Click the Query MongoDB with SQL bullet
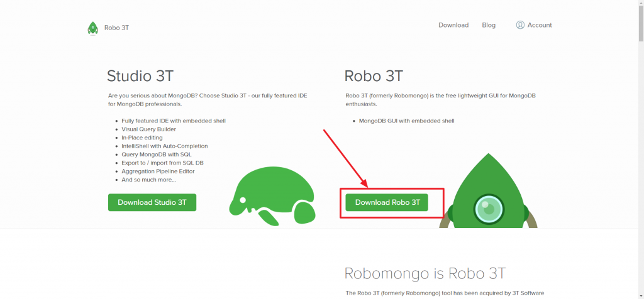Viewport: 644px width, 299px height. [157, 155]
